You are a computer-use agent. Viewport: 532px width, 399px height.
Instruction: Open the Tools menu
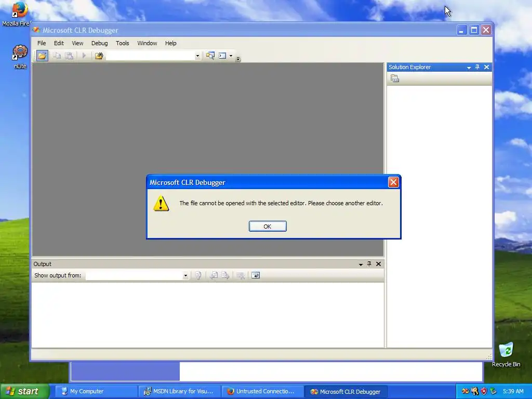click(122, 43)
